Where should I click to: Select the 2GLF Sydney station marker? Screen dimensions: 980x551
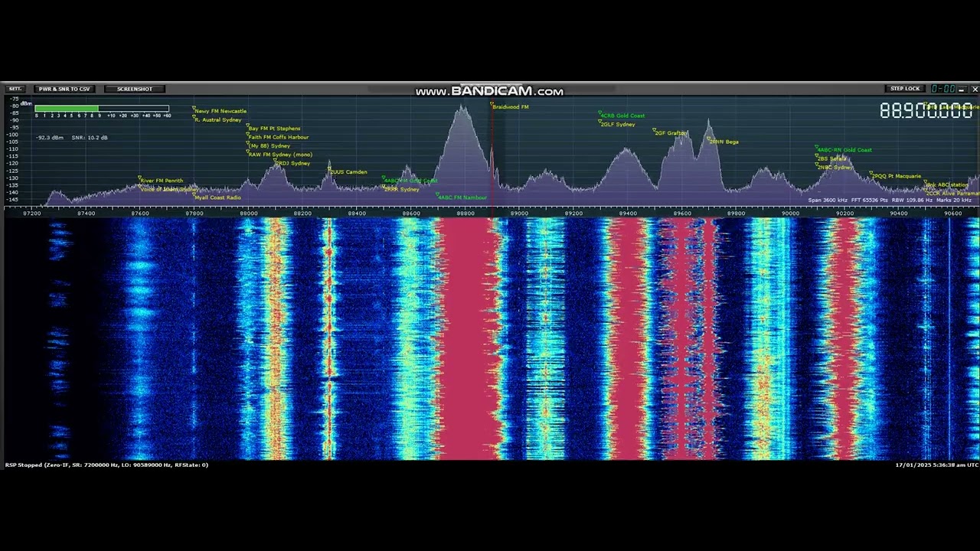(618, 124)
